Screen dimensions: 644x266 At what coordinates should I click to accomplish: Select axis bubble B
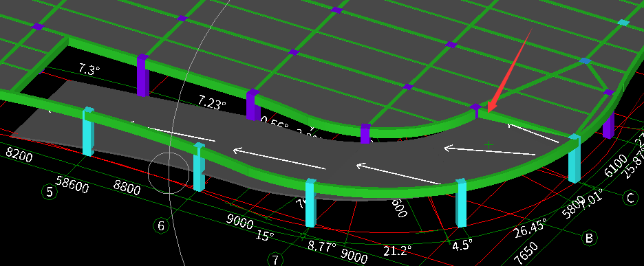(589, 238)
